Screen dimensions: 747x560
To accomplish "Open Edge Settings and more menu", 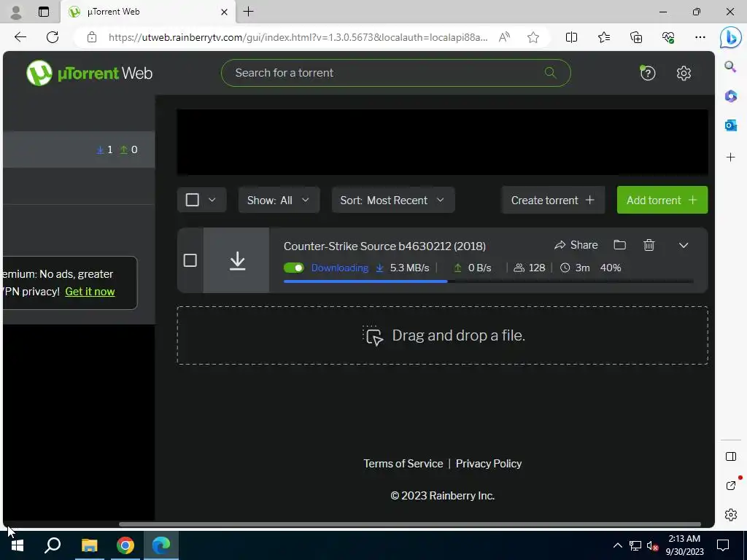I will click(x=700, y=37).
